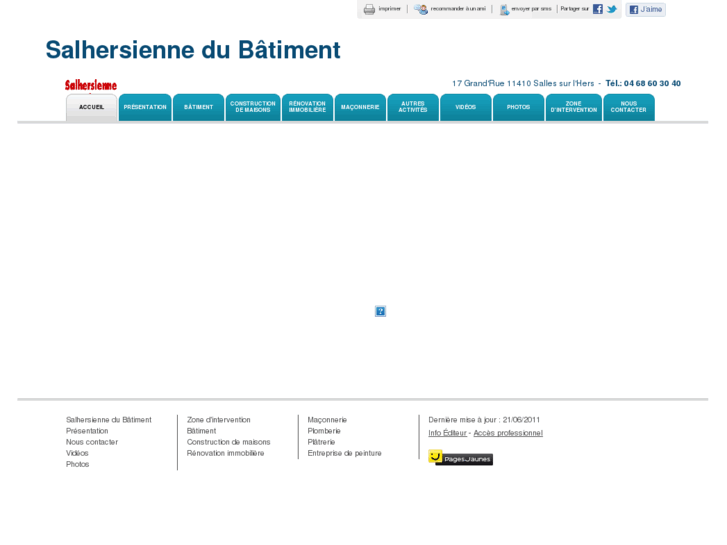Open the Accès professionnel link
This screenshot has height=545, width=727.
[508, 433]
